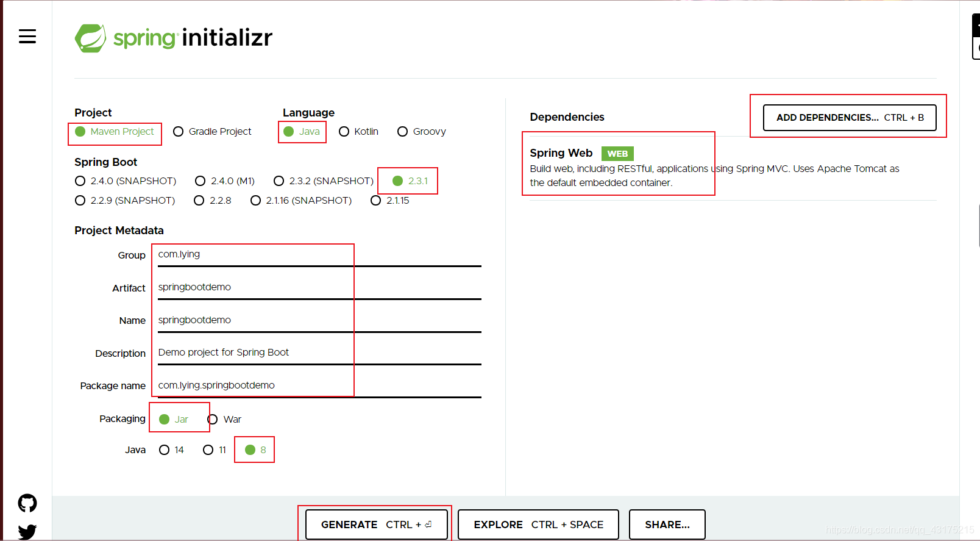The height and width of the screenshot is (541, 980).
Task: Select Spring Boot 2.1.16 (SNAPSHOT)
Action: (x=301, y=201)
